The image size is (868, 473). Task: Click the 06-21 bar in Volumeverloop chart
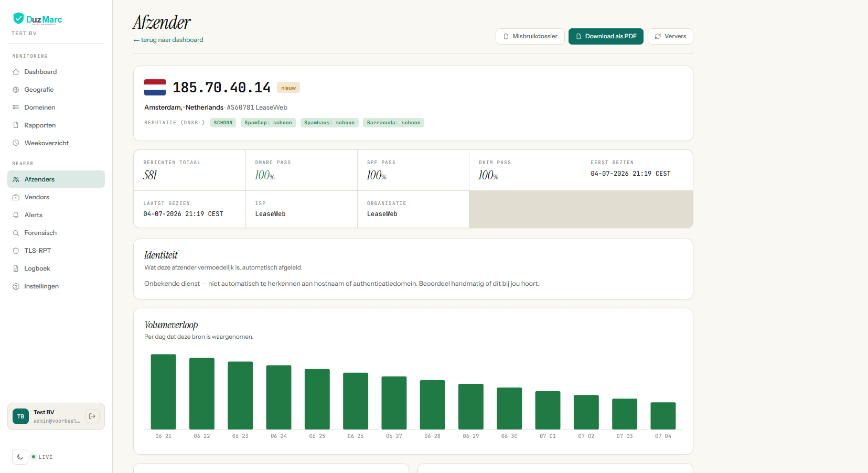point(163,392)
